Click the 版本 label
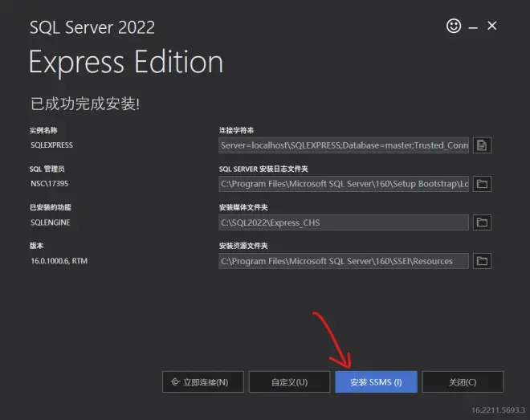 36,246
